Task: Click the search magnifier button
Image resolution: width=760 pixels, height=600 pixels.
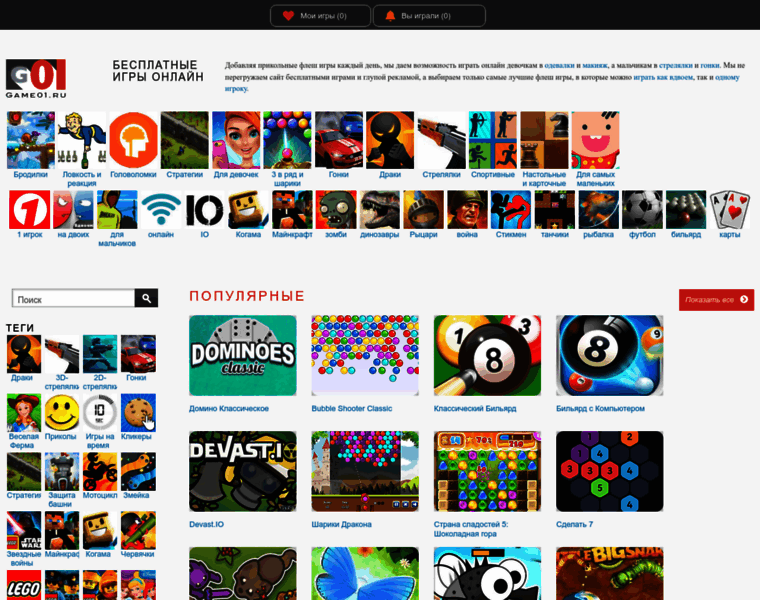Action: (x=146, y=298)
